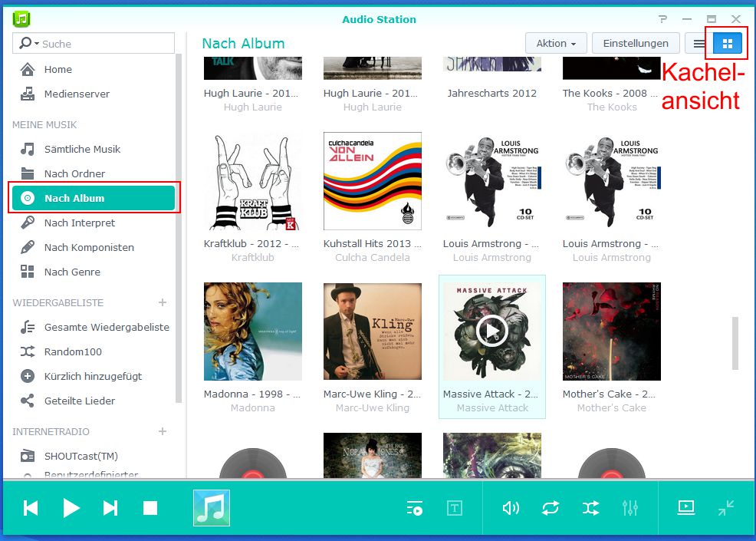Open the Kuhstall Hits 2013 album cover

(x=372, y=181)
